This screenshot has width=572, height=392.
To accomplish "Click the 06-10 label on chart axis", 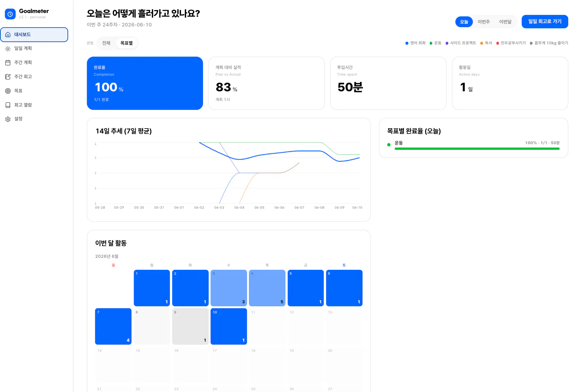I will tap(357, 208).
